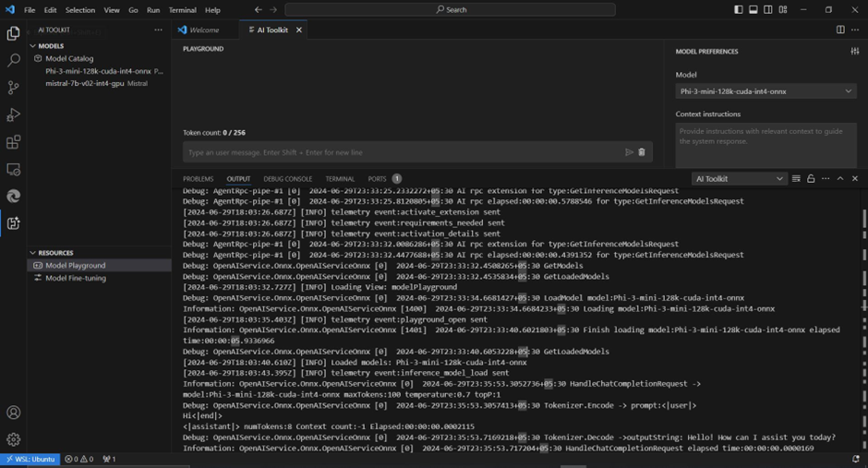Click the output panel vertical scrollbar
Viewport: 868px width, 468px height.
coord(864,319)
